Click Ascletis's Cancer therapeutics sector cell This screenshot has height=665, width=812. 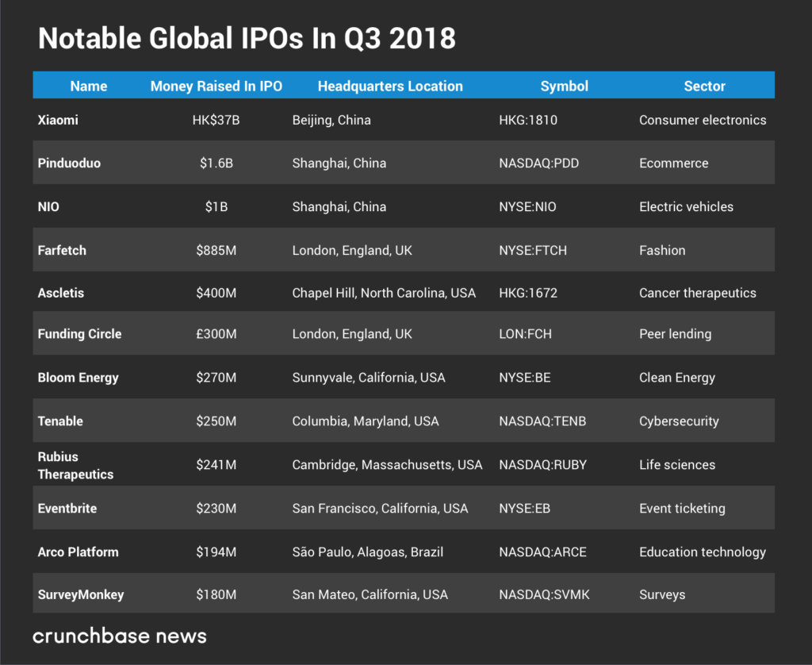pyautogui.click(x=697, y=293)
